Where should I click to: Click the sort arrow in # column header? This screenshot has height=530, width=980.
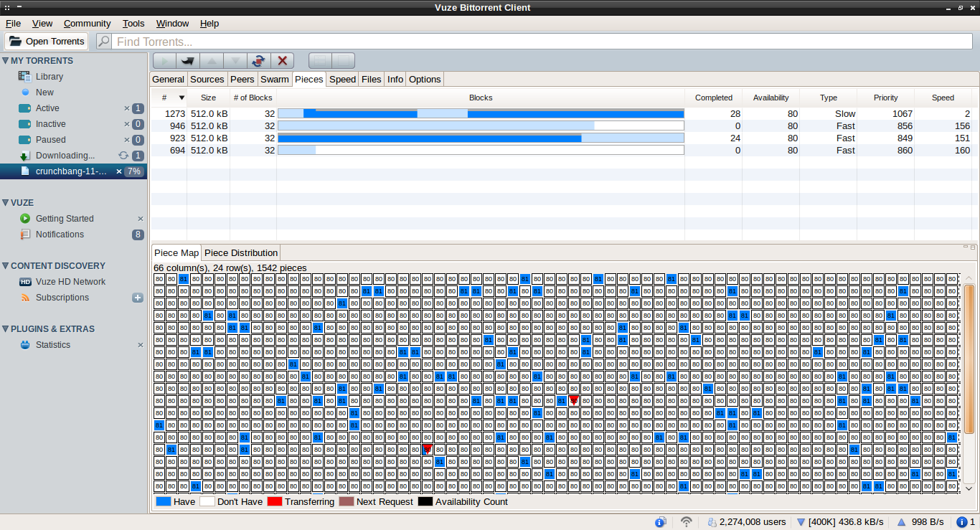pyautogui.click(x=182, y=98)
